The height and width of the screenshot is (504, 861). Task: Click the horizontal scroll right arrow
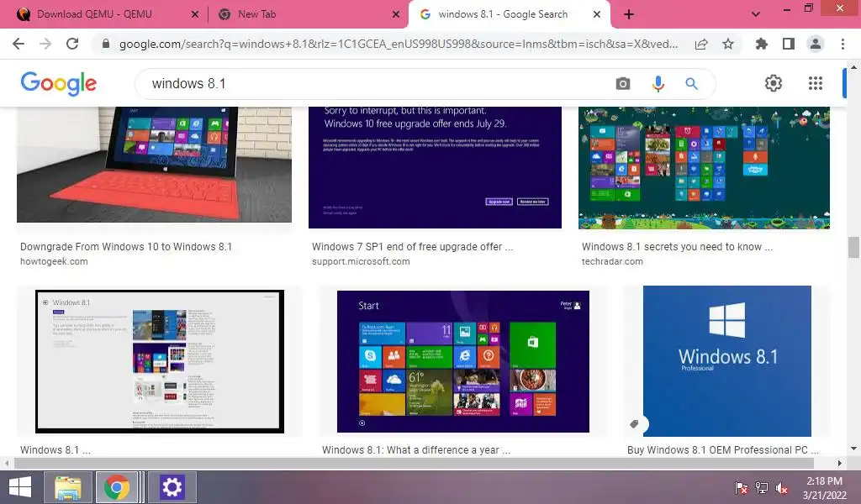pos(840,464)
